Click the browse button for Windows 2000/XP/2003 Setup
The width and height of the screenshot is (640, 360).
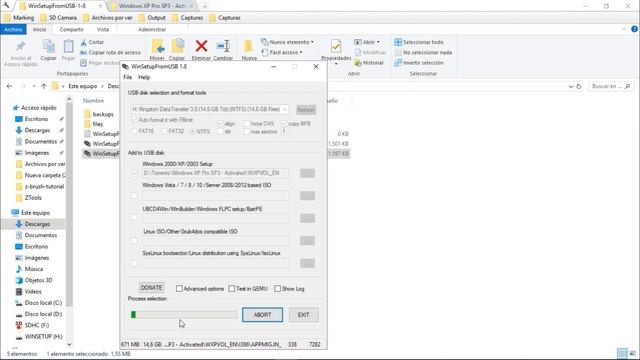pyautogui.click(x=307, y=173)
